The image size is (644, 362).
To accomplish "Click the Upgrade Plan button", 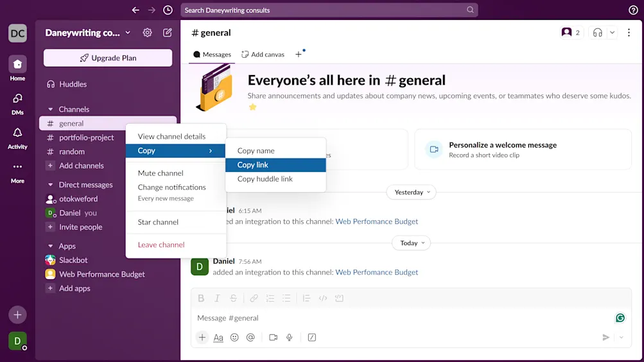I will pos(108,58).
